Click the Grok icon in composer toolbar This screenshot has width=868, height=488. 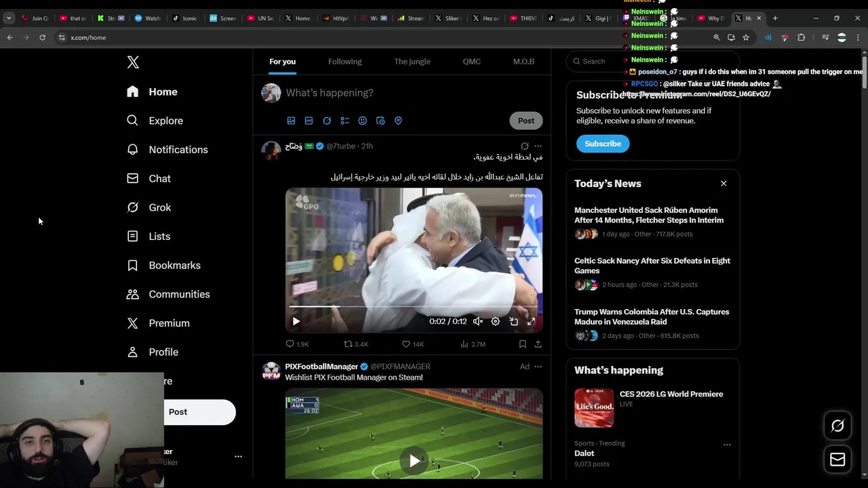[x=327, y=121]
